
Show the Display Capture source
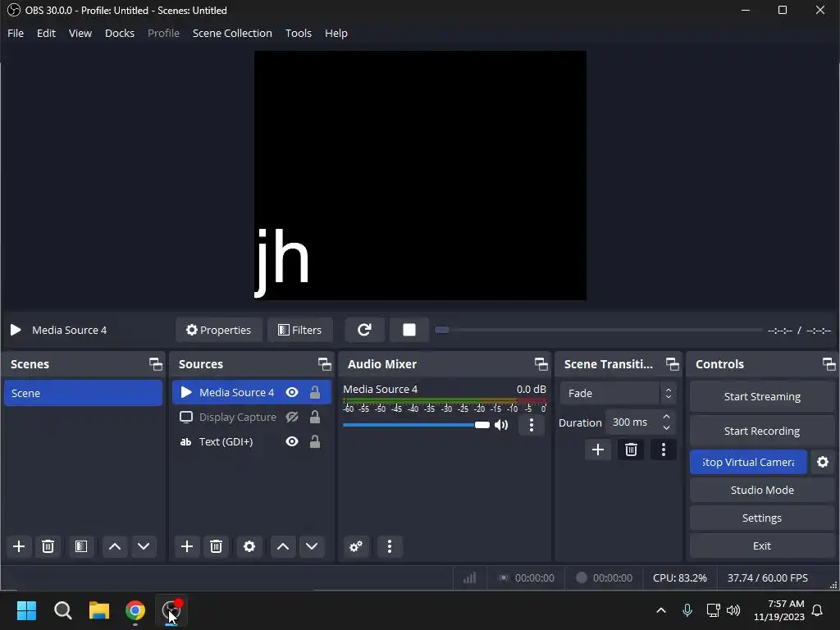[x=292, y=417]
